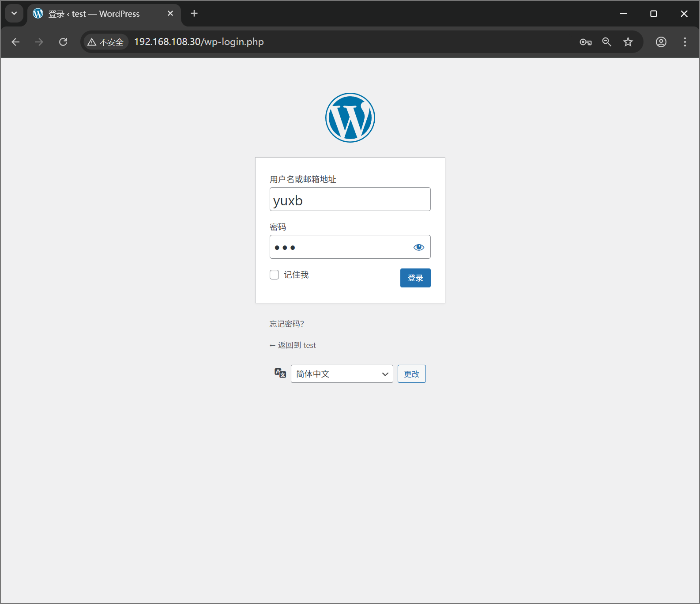700x604 pixels.
Task: Go back with the browser back arrow
Action: pyautogui.click(x=16, y=42)
